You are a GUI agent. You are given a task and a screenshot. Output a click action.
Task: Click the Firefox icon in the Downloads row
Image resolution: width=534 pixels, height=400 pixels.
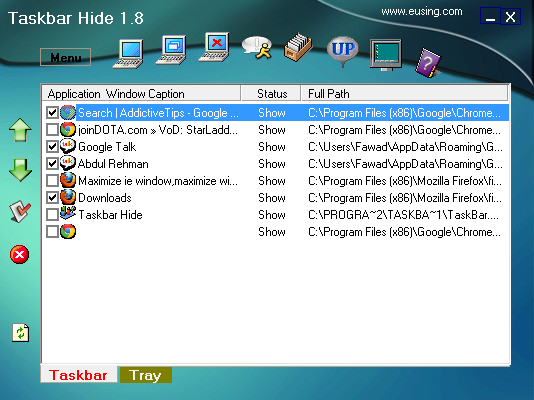[x=68, y=197]
